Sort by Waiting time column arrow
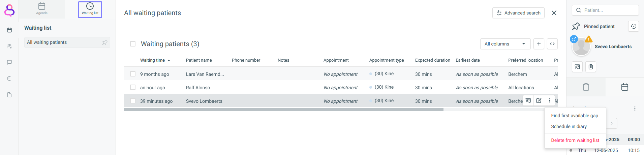The width and height of the screenshot is (644, 155). (169, 60)
